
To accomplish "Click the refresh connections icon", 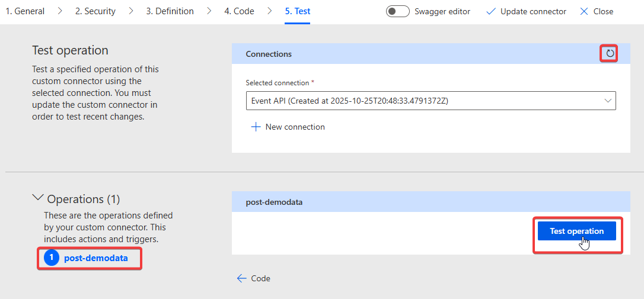I will pos(609,54).
